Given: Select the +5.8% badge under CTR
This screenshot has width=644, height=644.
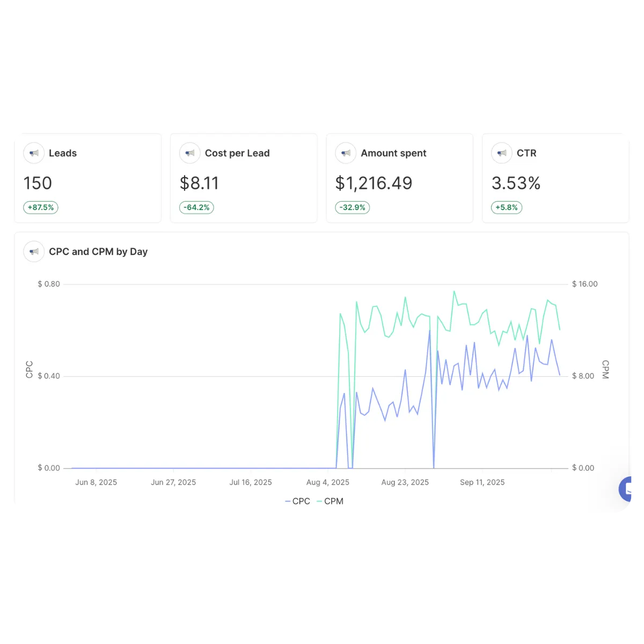Looking at the screenshot, I should pyautogui.click(x=507, y=208).
